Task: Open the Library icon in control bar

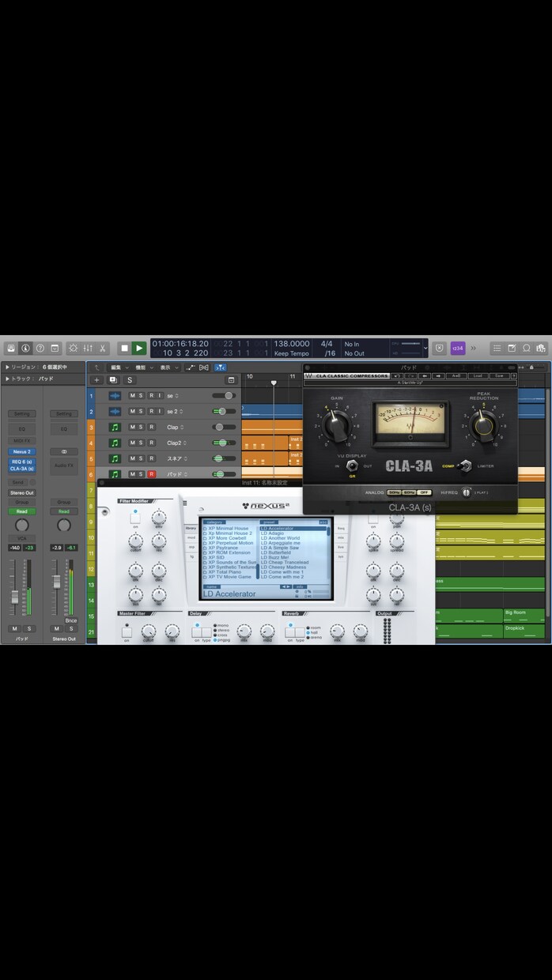Action: click(11, 348)
